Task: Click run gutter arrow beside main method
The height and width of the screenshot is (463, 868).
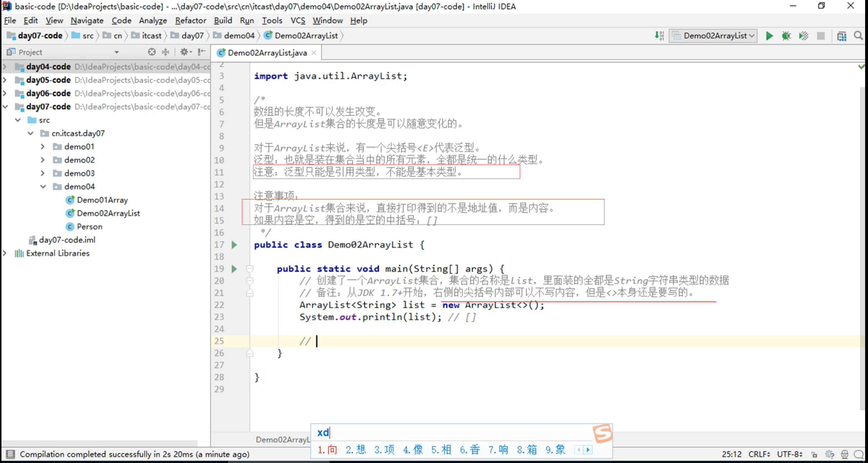Action: tap(234, 269)
